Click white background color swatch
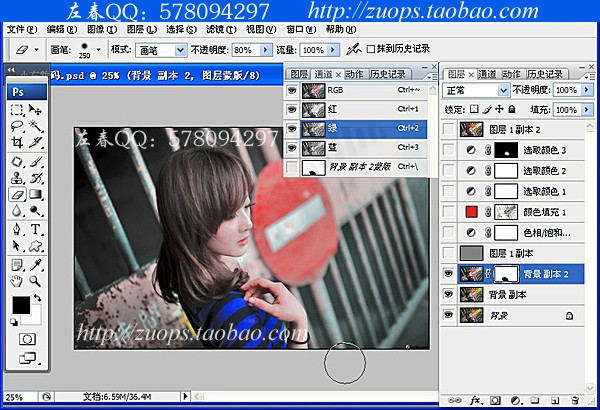Screen dimensions: 600x410 (x=36, y=318)
